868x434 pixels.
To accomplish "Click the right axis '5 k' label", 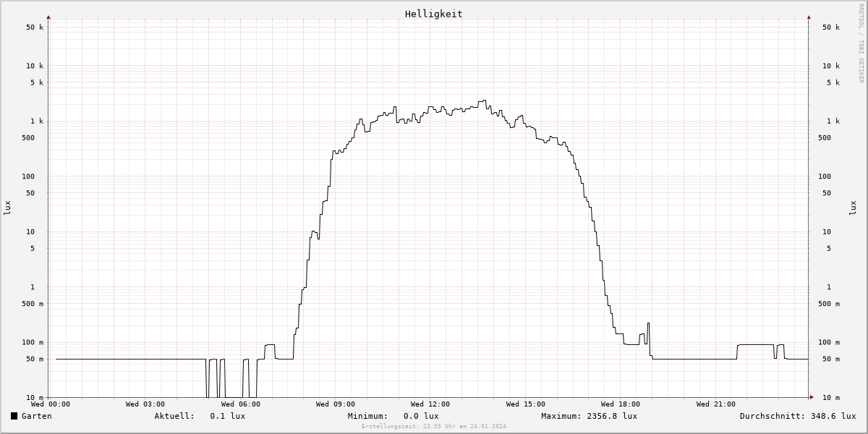I will (x=833, y=82).
